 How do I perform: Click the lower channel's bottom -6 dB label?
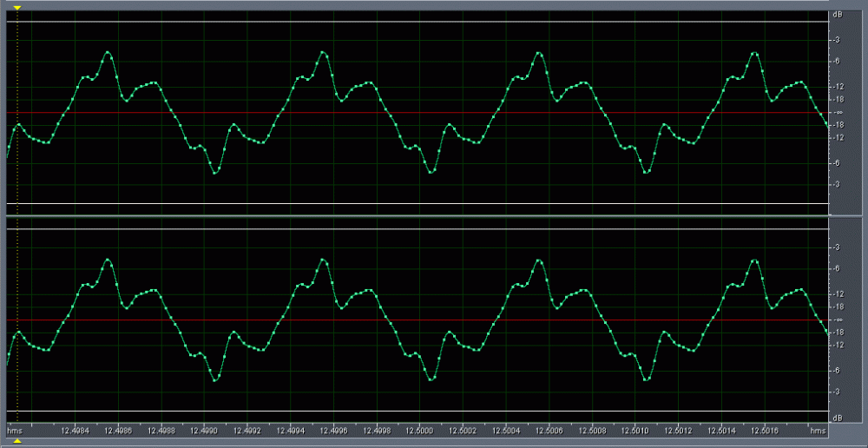tap(837, 370)
